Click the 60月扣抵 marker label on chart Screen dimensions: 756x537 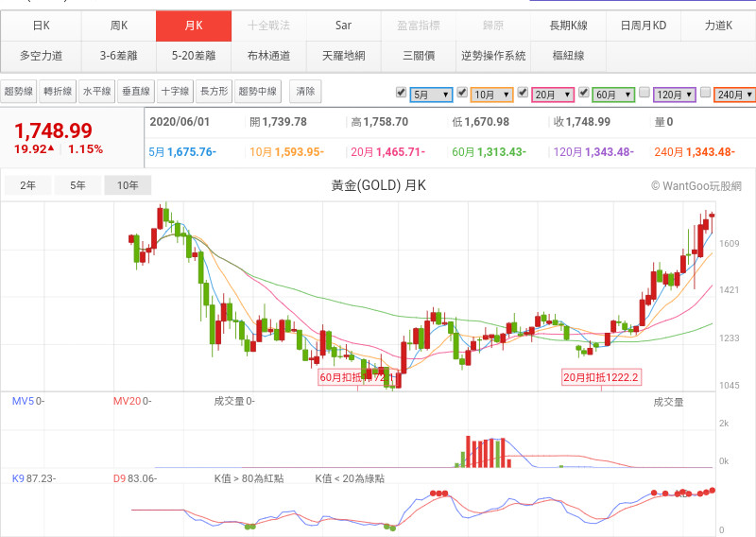pos(355,377)
